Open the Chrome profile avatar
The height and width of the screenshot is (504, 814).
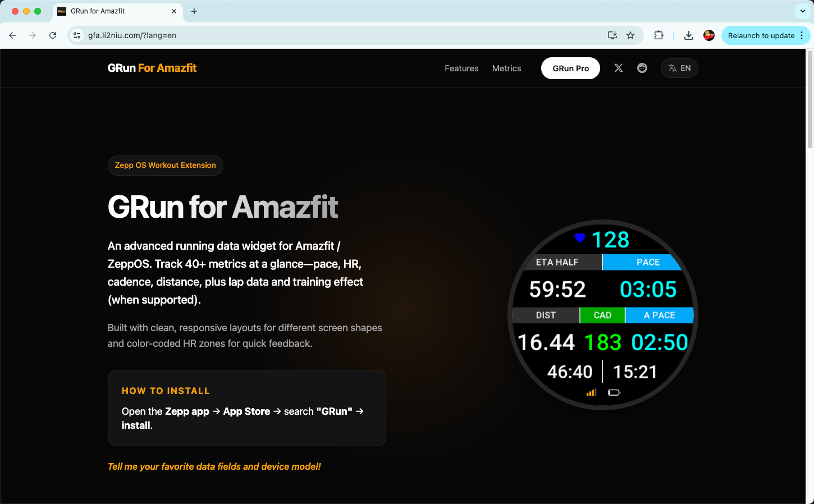(709, 35)
